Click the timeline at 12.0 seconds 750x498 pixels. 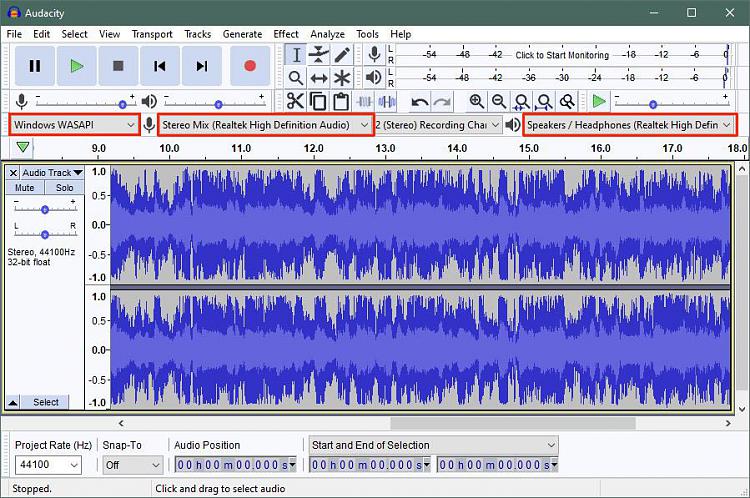coord(313,148)
